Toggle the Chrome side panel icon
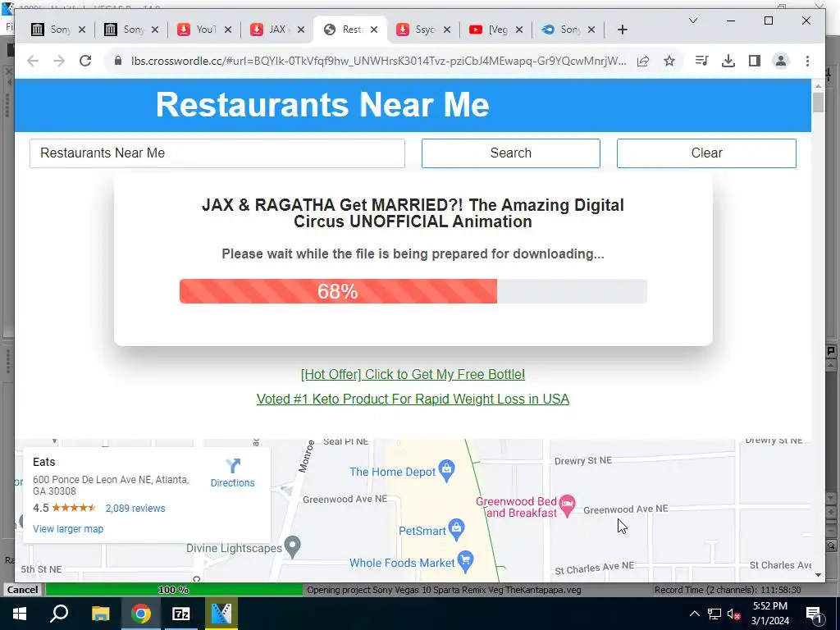 point(755,61)
